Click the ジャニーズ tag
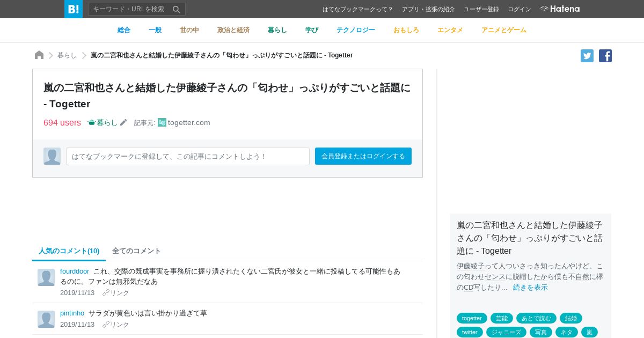Screen dimensions: 644x338 point(506,332)
